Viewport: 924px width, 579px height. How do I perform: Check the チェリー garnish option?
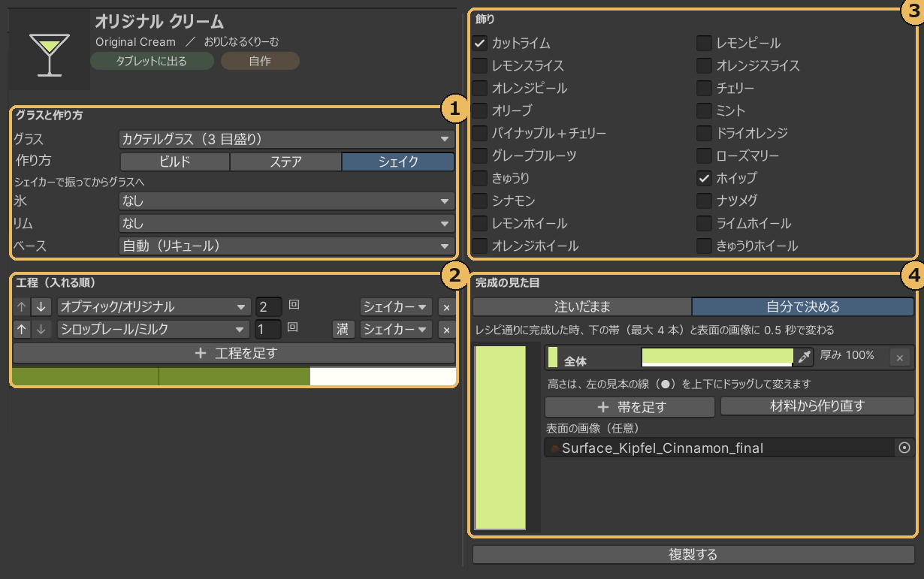(x=704, y=88)
